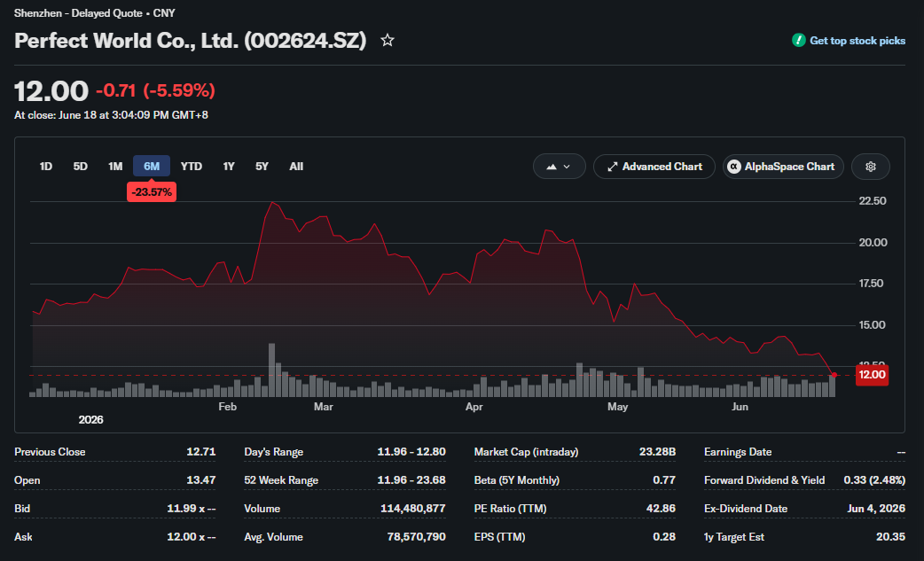Viewport: 924px width, 561px height.
Task: Click the -0.71 (-5.59%) price change
Action: [155, 90]
